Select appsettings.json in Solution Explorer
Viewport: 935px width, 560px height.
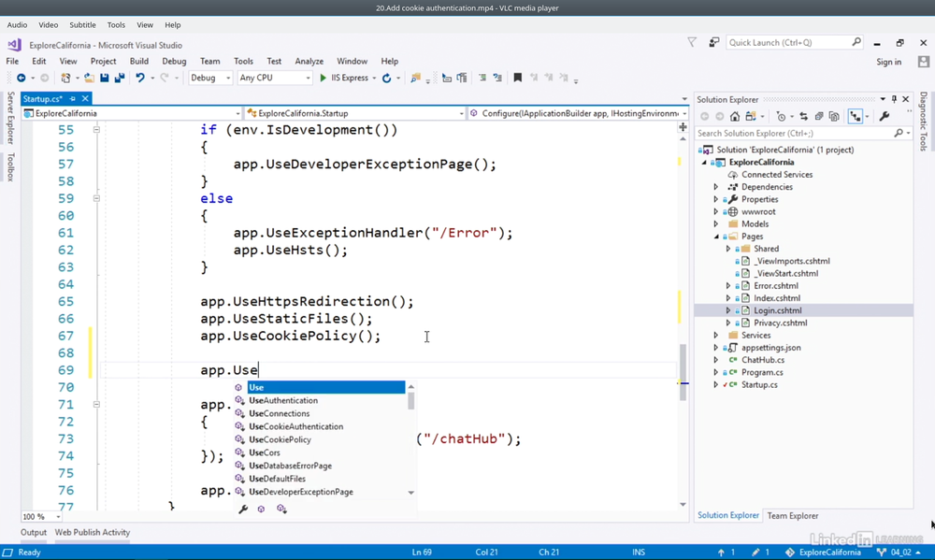[x=771, y=348]
